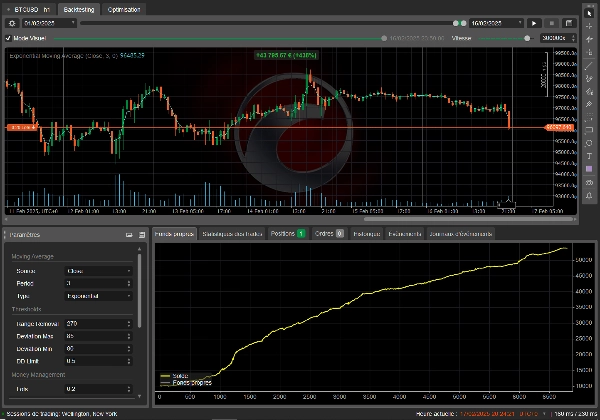This screenshot has height=420, width=600.
Task: Switch to the Optimisation tab
Action: tap(124, 10)
